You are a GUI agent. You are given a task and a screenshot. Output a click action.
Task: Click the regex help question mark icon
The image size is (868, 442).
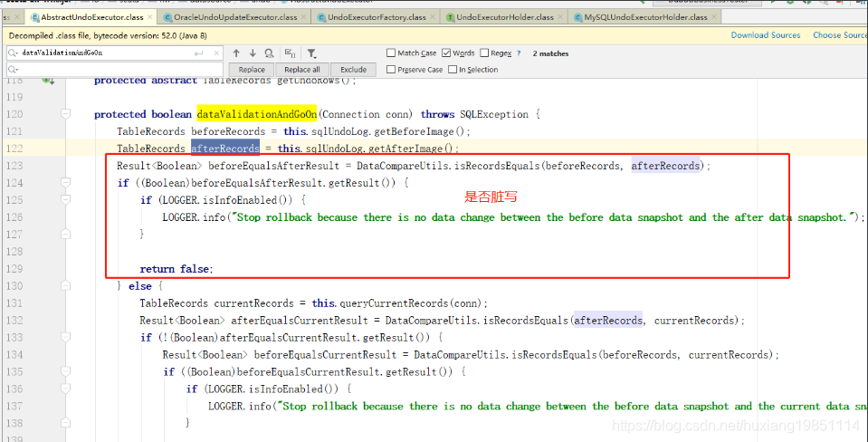point(519,53)
